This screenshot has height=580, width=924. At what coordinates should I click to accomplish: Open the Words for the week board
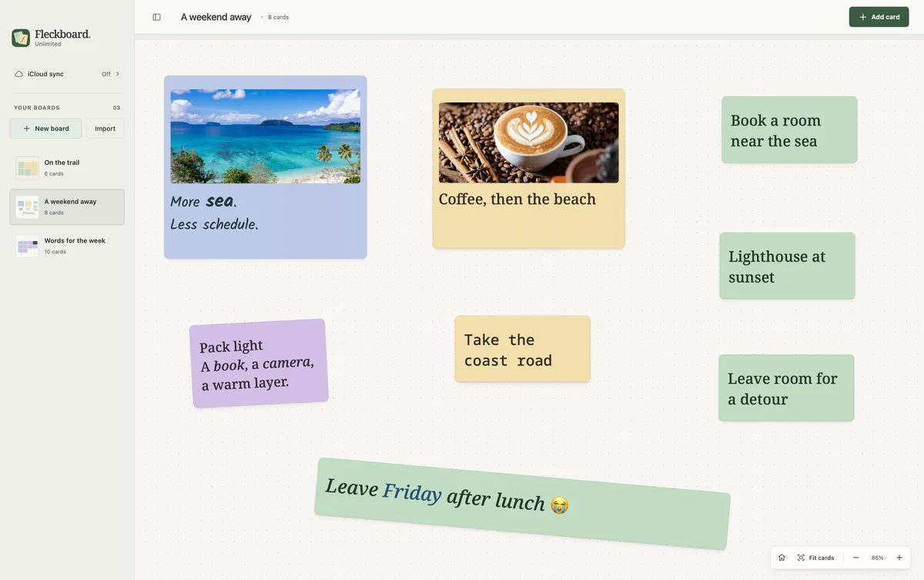click(67, 246)
